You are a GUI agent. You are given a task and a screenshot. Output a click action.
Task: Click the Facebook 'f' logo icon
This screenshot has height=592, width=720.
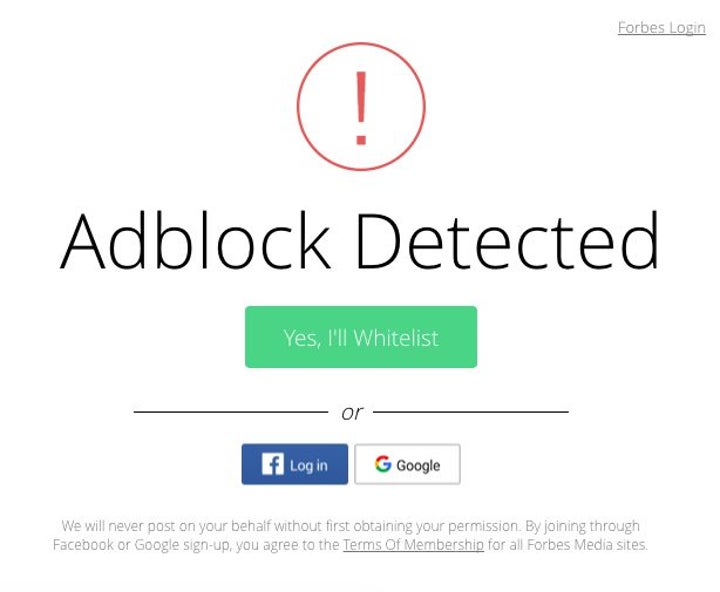(273, 464)
